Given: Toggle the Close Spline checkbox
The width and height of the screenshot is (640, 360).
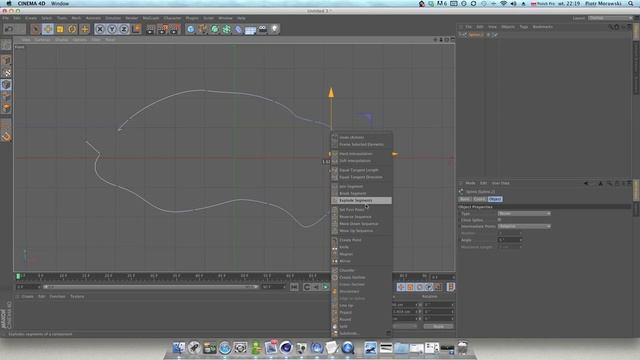Looking at the screenshot, I should (500, 220).
